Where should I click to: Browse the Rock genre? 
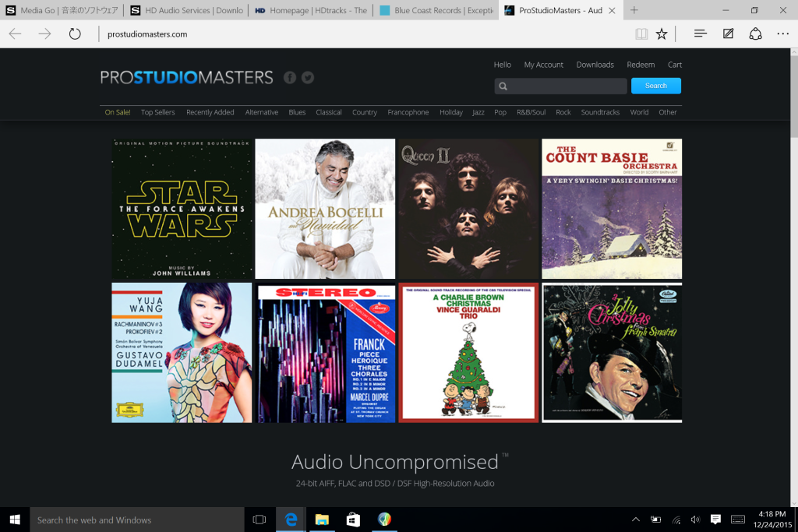[563, 112]
